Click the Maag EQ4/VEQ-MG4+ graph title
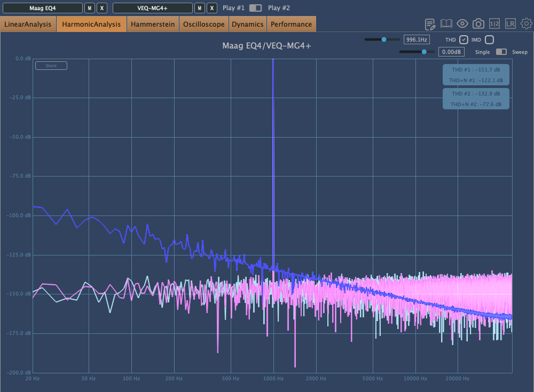The height and width of the screenshot is (392, 534). (266, 45)
